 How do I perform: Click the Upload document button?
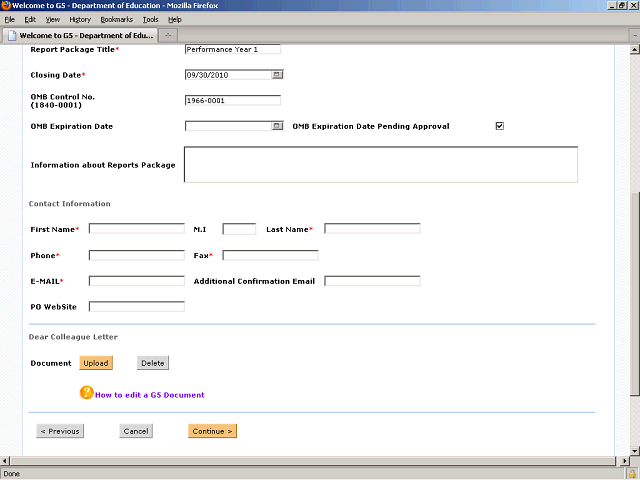click(96, 363)
